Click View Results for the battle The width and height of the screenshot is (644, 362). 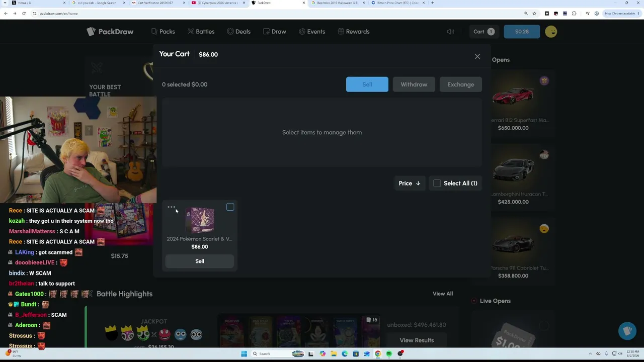pos(417,340)
